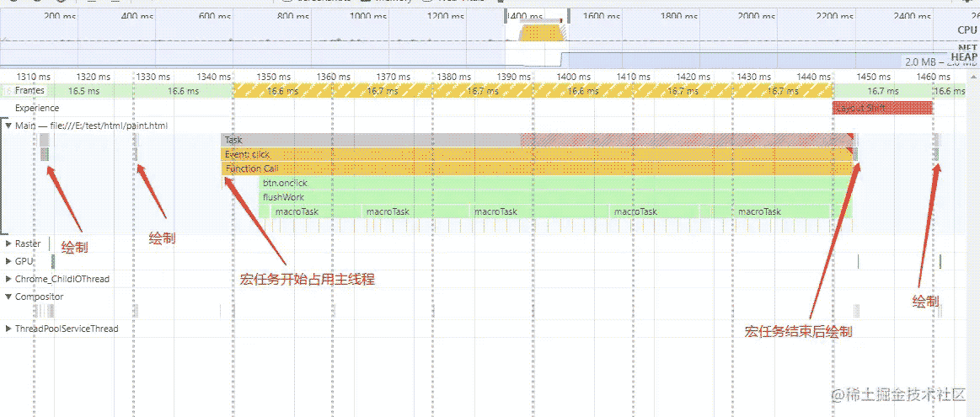Click the red Layout Shift marker
The width and height of the screenshot is (980, 417).
881,108
